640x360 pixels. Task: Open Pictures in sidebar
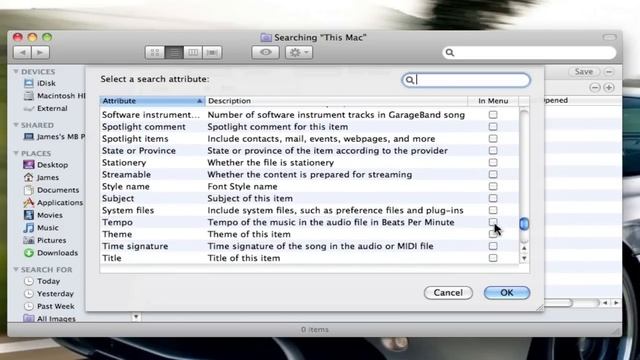44,240
